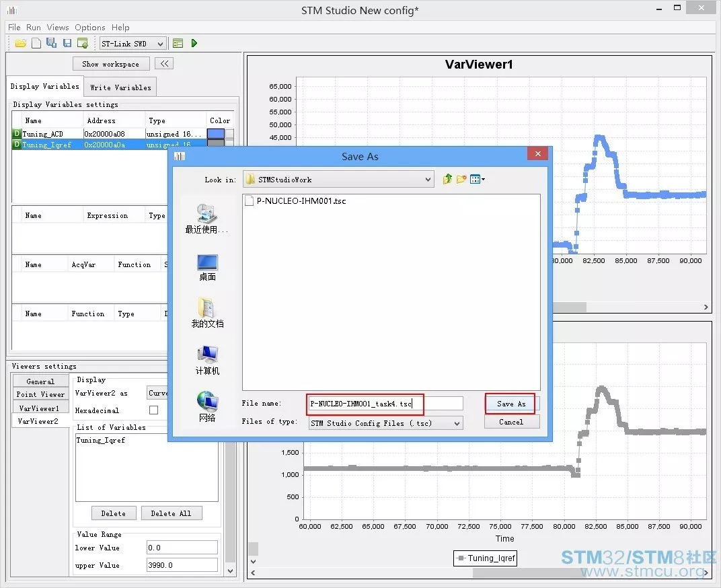
Task: Click the gray color swatch for Tuning_Iqref
Action: pos(216,143)
